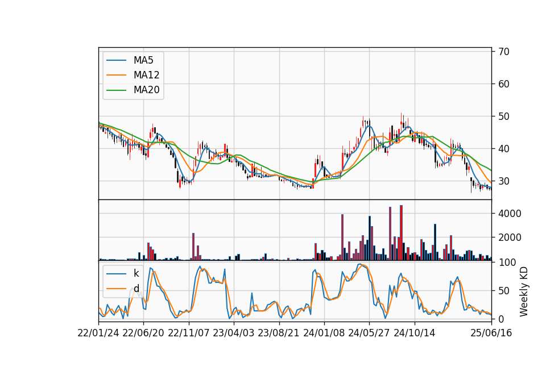Screen dimensions: 546x392
Task: Select the green line sample beside MA20
Action: pyautogui.click(x=116, y=90)
